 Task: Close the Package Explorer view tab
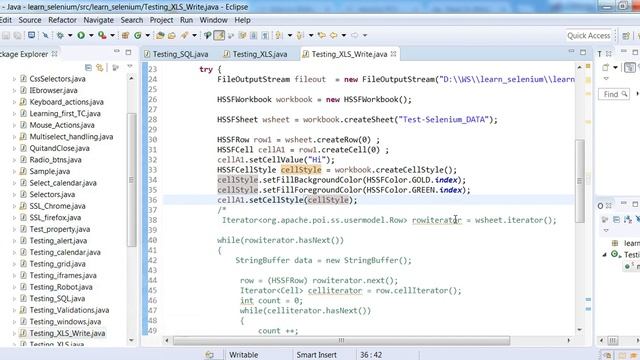pyautogui.click(x=54, y=54)
